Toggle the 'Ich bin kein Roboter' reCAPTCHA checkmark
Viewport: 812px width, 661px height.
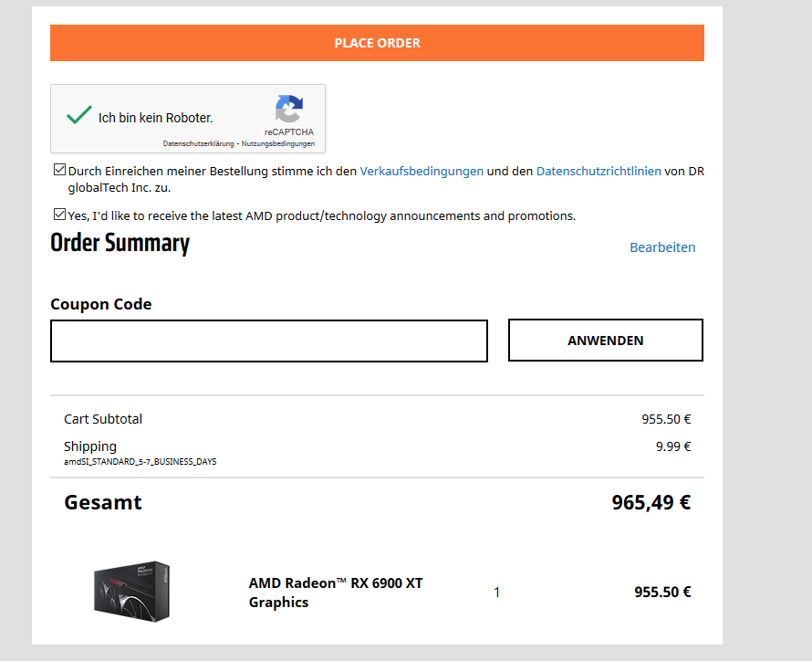click(79, 116)
